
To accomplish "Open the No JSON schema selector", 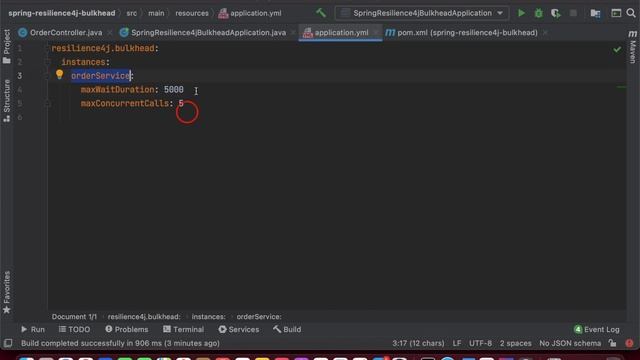I will 570,343.
